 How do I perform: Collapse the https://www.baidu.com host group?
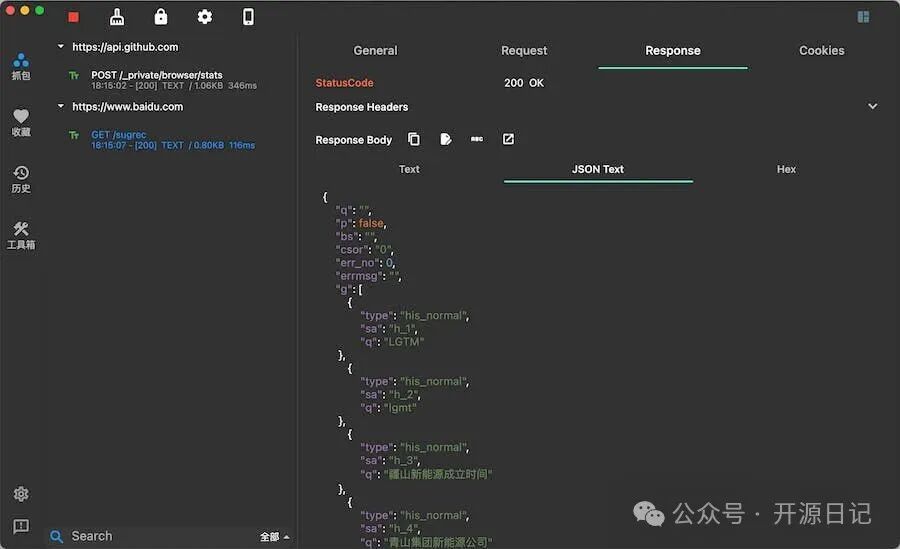[x=61, y=107]
